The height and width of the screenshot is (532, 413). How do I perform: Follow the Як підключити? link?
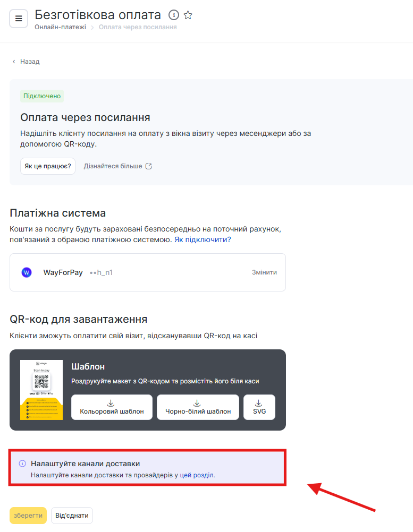click(203, 239)
